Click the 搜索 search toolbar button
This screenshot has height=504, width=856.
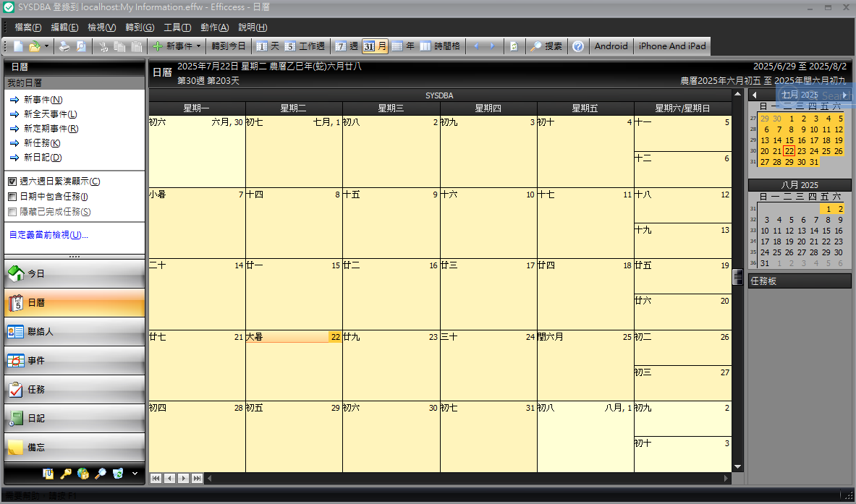(546, 46)
